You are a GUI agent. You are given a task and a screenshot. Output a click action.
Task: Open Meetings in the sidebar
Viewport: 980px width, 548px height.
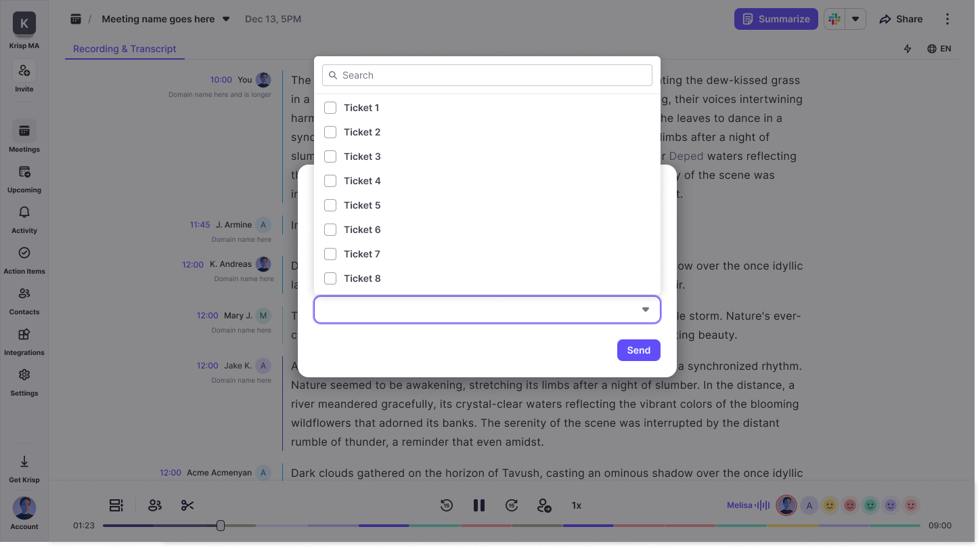[24, 131]
